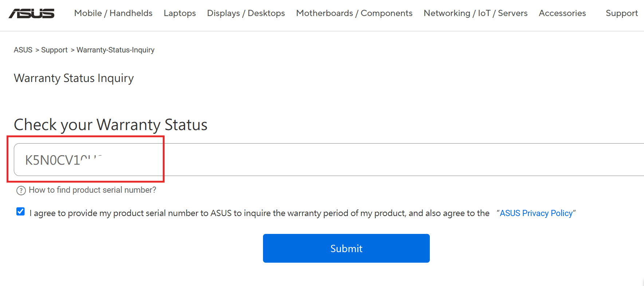Click the ASUS logo

32,13
